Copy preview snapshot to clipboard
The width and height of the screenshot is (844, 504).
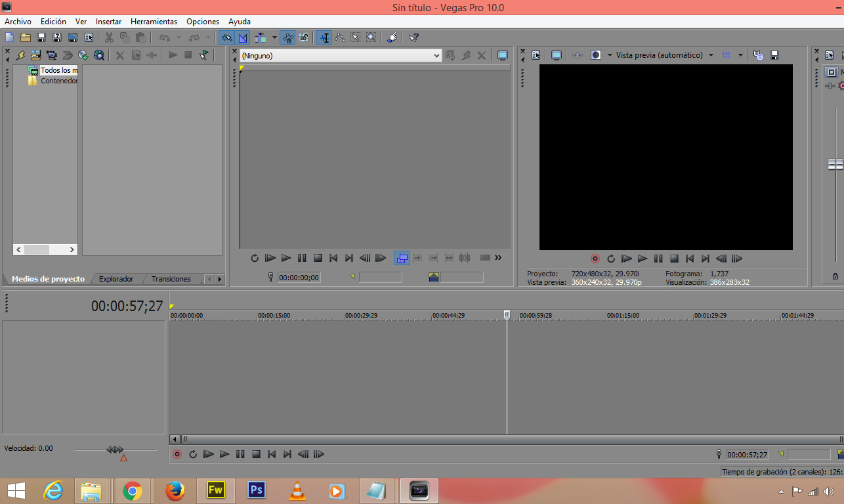[757, 55]
